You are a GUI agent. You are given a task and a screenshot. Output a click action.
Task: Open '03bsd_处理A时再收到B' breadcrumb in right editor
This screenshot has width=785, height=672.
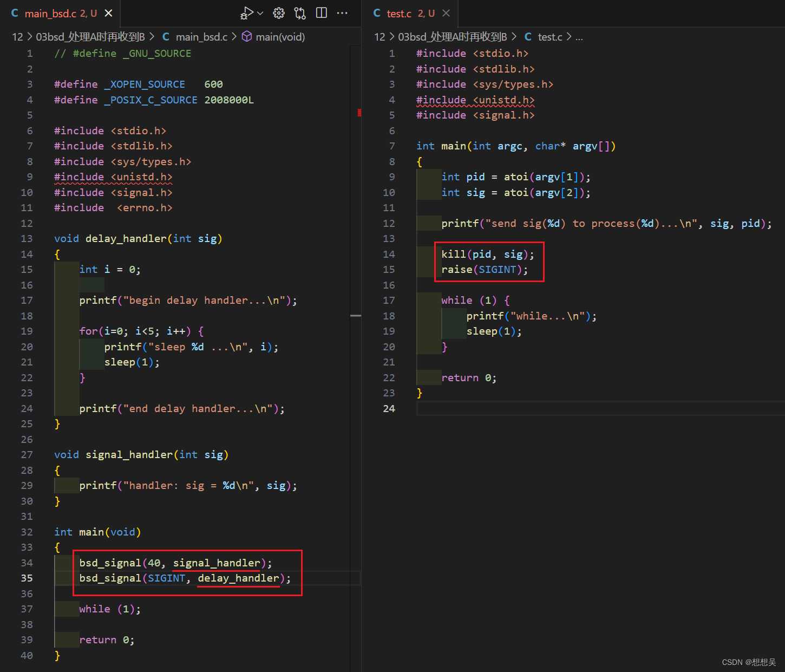[x=453, y=37]
